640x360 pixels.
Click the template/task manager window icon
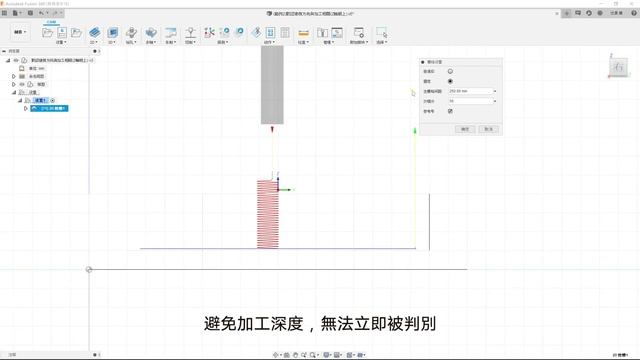click(x=337, y=32)
